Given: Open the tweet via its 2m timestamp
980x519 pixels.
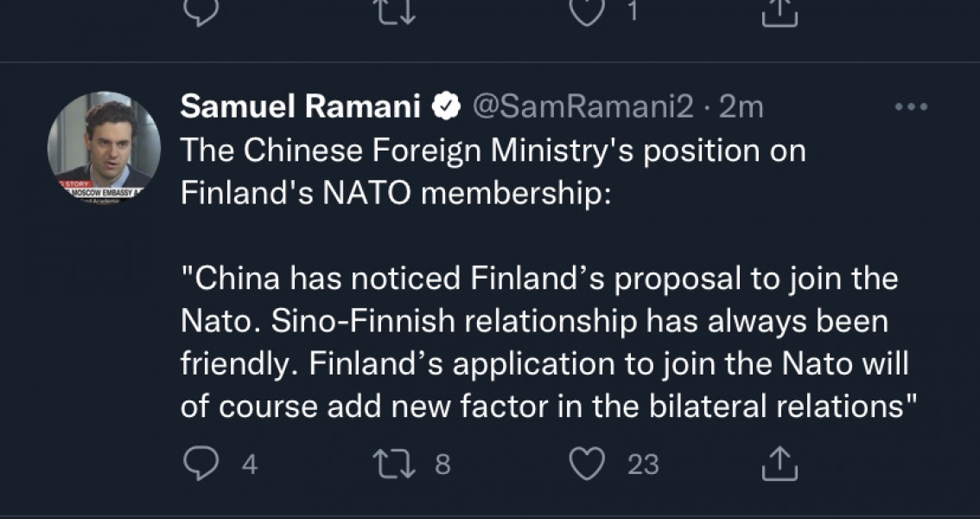Looking at the screenshot, I should coord(741,107).
